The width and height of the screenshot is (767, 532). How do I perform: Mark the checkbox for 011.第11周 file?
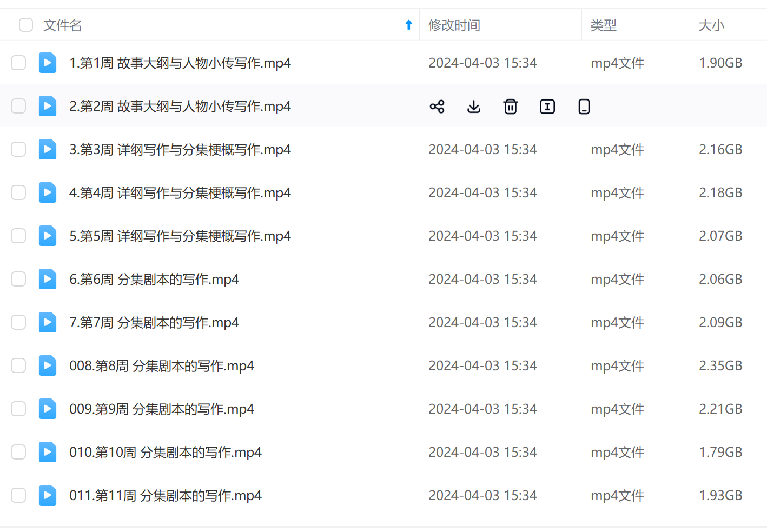pyautogui.click(x=18, y=495)
